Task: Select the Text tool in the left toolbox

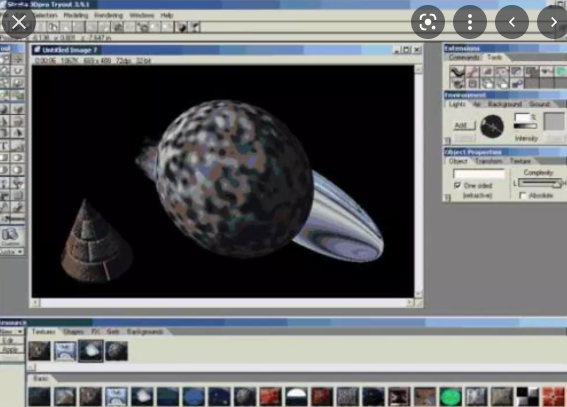Action: [4, 146]
